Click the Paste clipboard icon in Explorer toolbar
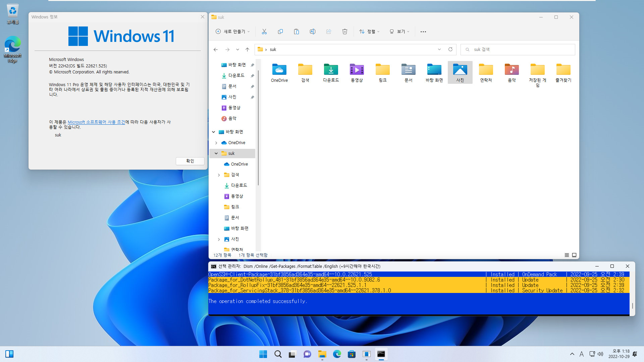This screenshot has width=644, height=362. [297, 32]
